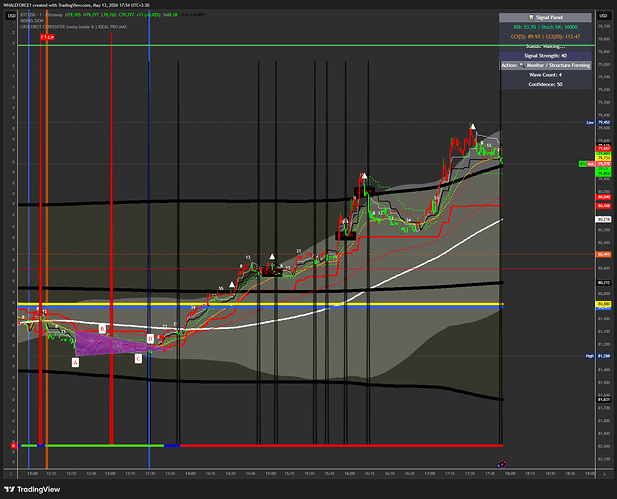The width and height of the screenshot is (617, 499).
Task: Click the 16:00 time axis label
Action: pos(349,473)
